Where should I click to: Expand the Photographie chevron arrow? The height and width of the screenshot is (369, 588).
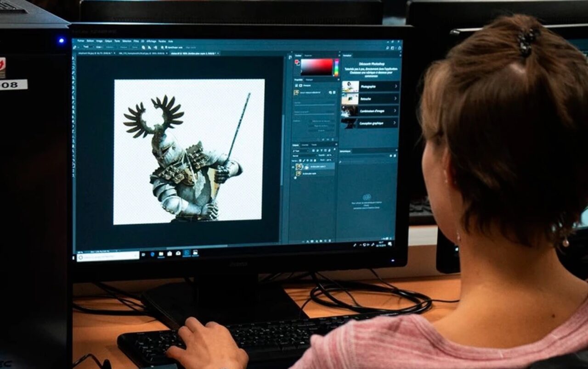click(x=396, y=86)
